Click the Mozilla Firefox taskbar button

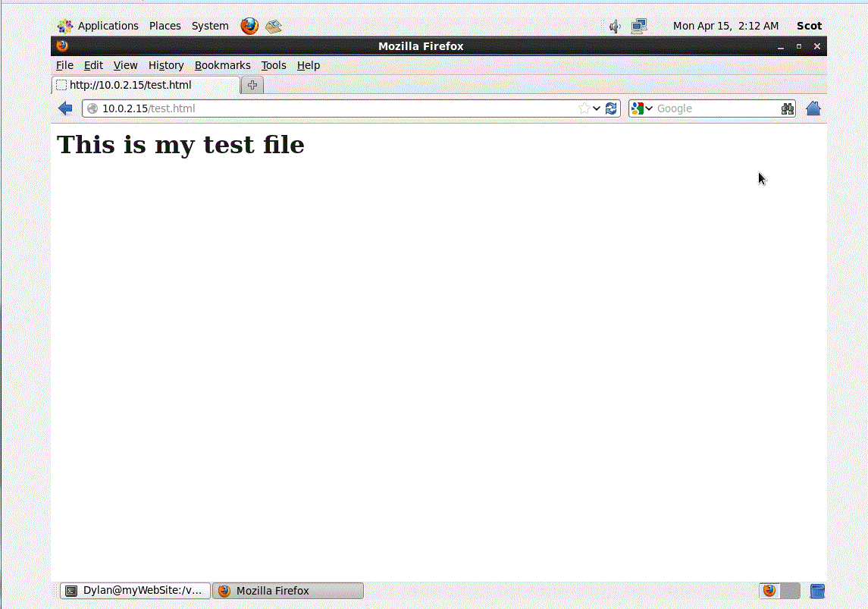click(x=287, y=591)
